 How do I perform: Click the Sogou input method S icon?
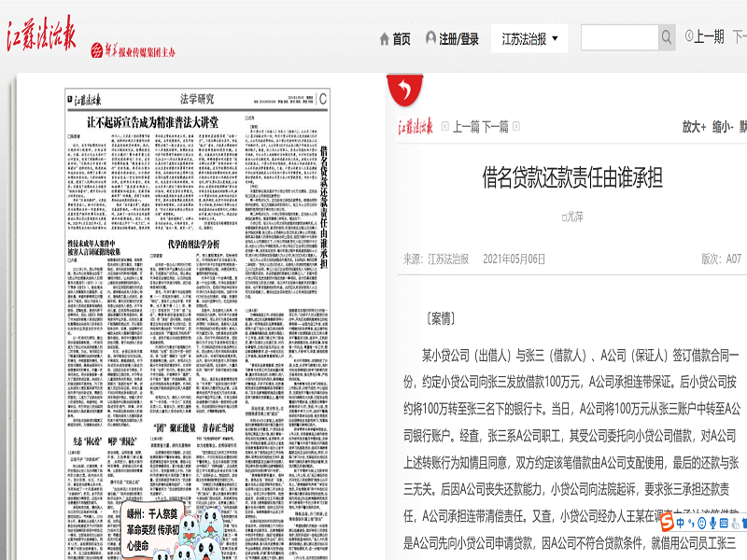[667, 523]
